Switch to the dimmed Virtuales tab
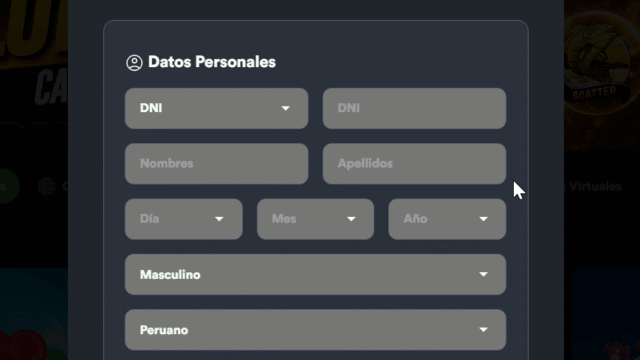640x360 pixels. [x=593, y=187]
